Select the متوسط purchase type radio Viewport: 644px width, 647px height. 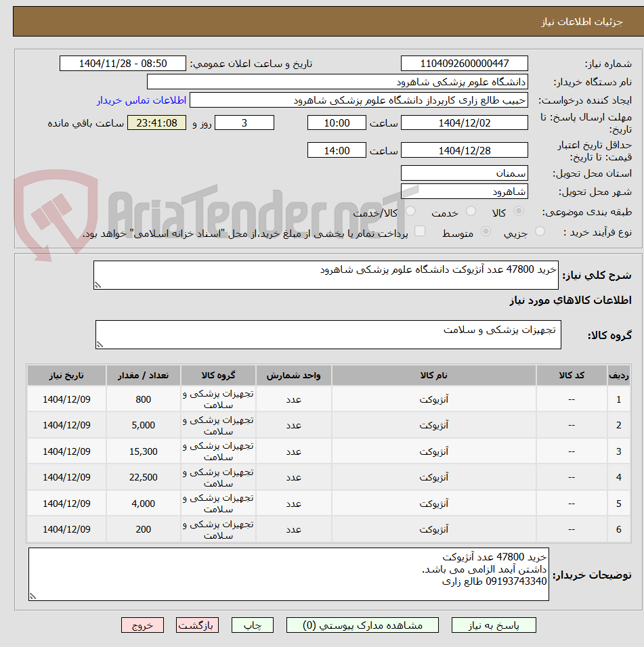coord(486,231)
